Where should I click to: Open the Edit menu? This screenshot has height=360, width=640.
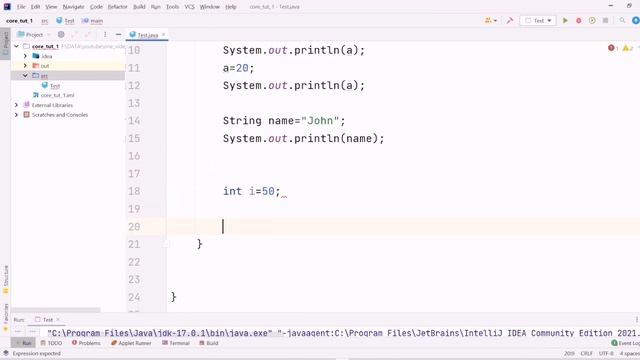tap(36, 7)
